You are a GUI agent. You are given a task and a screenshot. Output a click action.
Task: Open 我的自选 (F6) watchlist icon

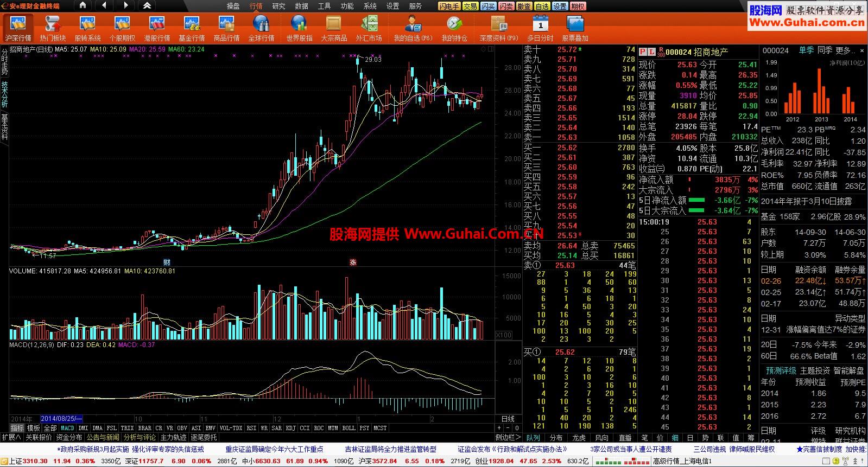pos(413,28)
